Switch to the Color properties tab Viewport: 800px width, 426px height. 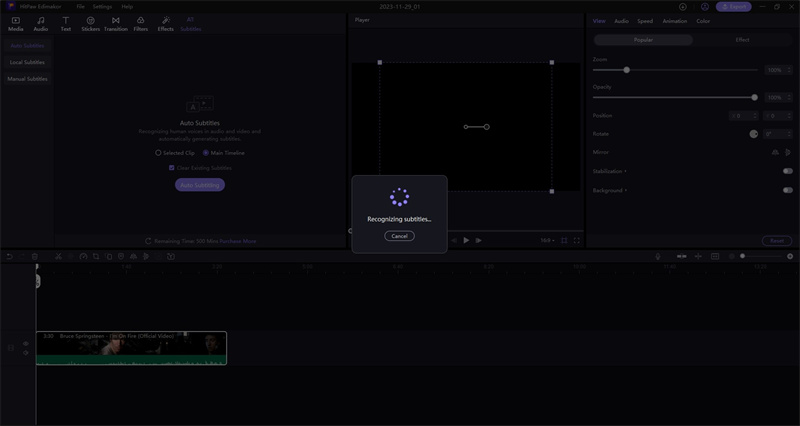tap(703, 21)
